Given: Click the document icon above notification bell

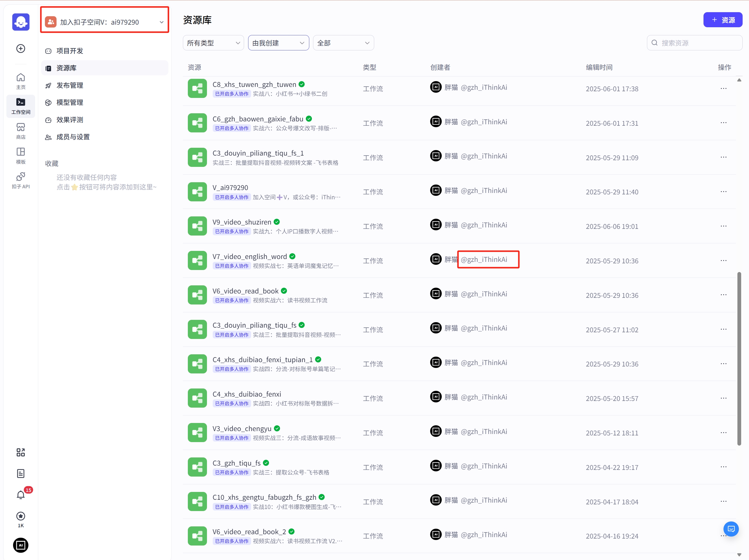Looking at the screenshot, I should [x=21, y=473].
